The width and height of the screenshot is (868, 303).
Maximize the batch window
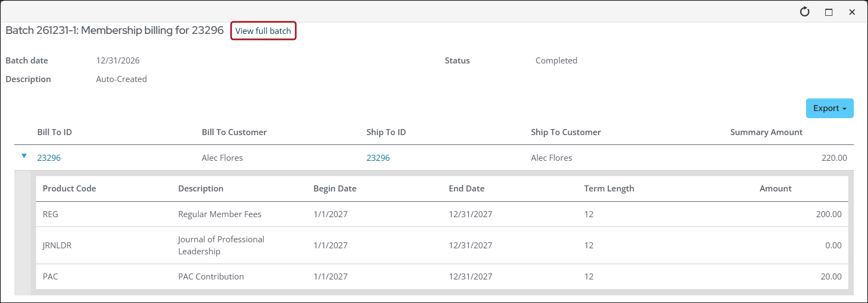pyautogui.click(x=829, y=12)
